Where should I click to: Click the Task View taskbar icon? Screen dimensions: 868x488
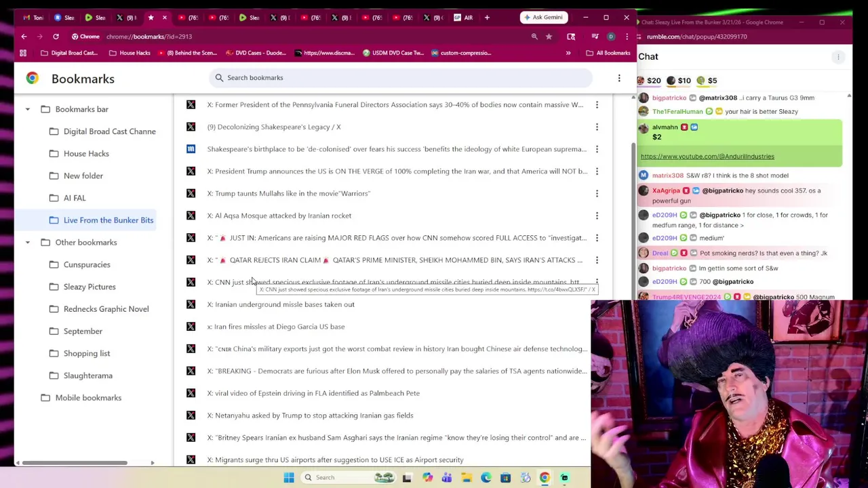tap(407, 477)
